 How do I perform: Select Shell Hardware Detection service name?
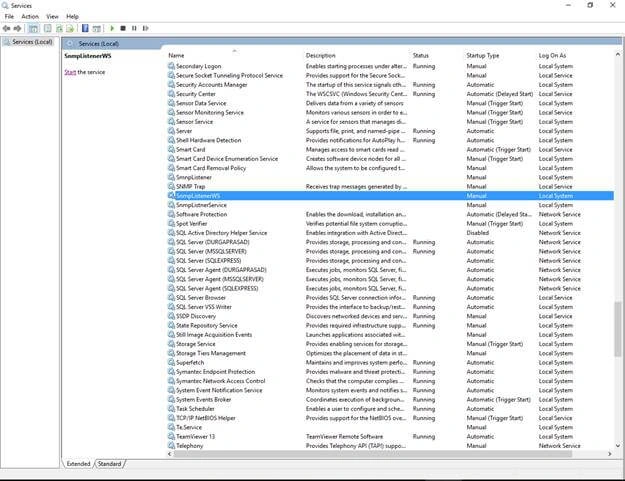[208, 140]
